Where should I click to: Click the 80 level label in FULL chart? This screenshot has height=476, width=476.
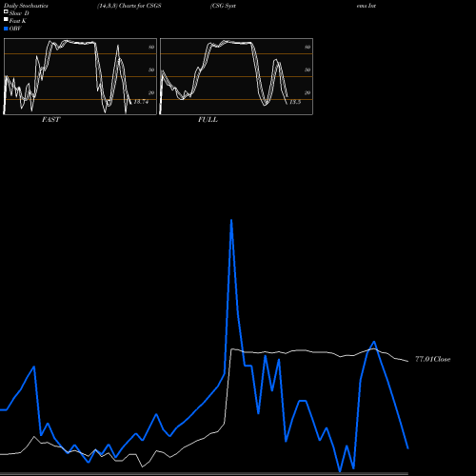307,47
